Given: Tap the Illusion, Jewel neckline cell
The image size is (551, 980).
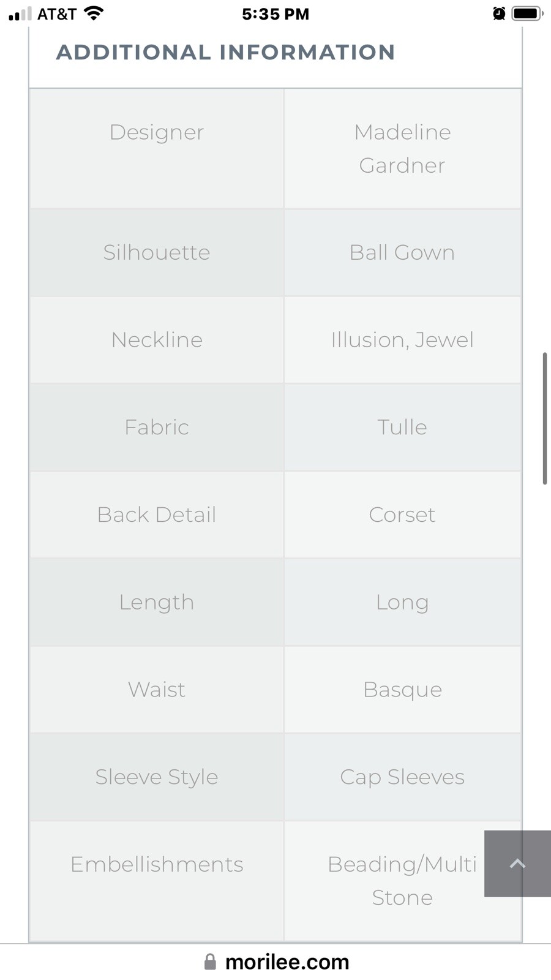Looking at the screenshot, I should (402, 340).
